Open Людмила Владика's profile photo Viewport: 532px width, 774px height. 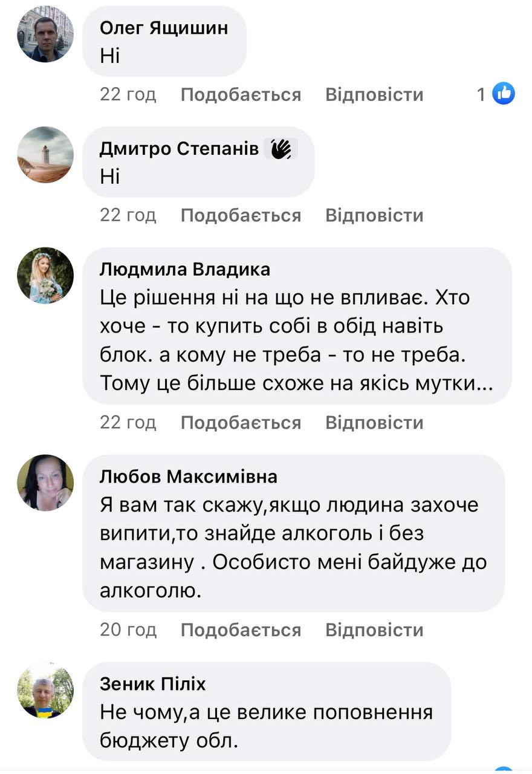45,275
